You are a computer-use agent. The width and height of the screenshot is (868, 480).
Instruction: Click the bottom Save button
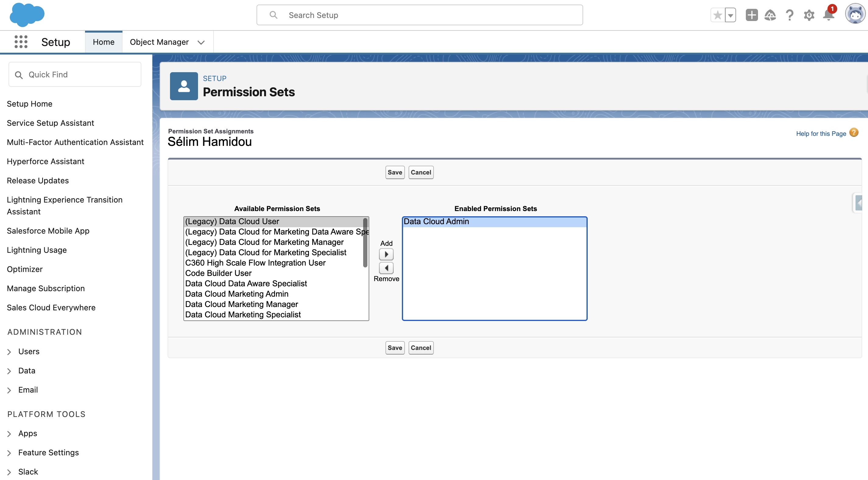coord(395,348)
